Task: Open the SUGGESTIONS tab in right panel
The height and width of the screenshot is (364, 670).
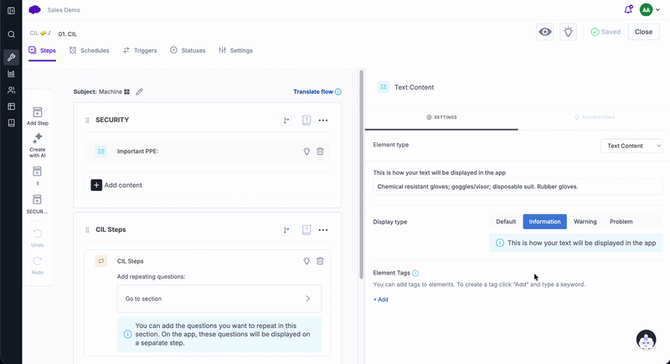Action: [594, 117]
